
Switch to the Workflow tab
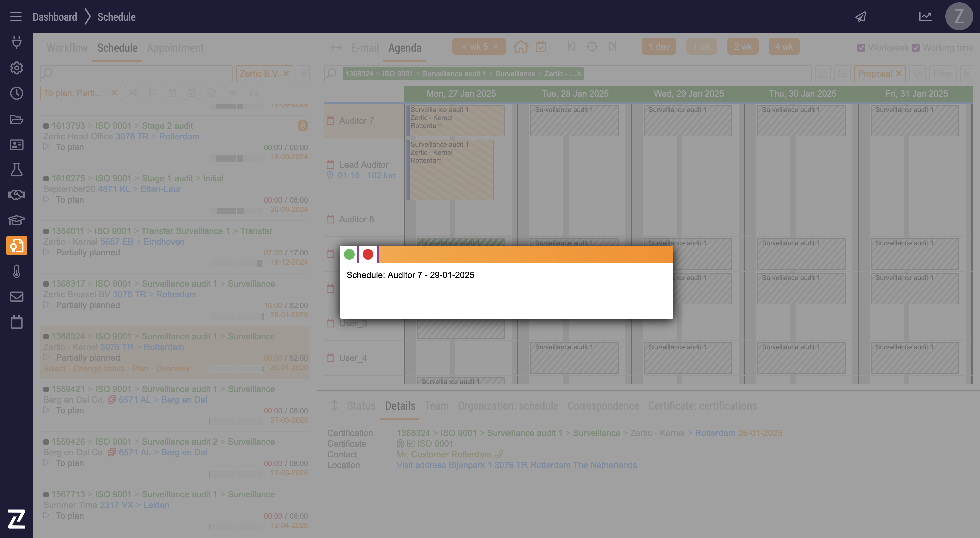[x=67, y=48]
